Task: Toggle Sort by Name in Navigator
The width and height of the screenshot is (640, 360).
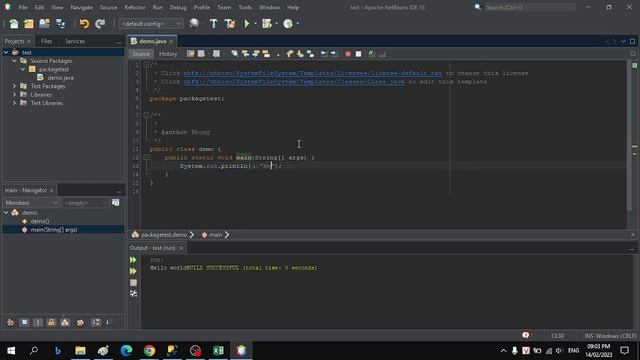Action: click(96, 322)
